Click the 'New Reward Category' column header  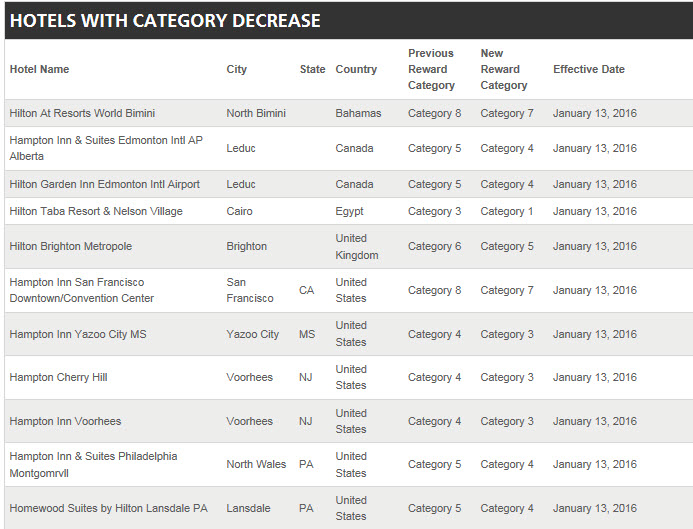pos(504,69)
